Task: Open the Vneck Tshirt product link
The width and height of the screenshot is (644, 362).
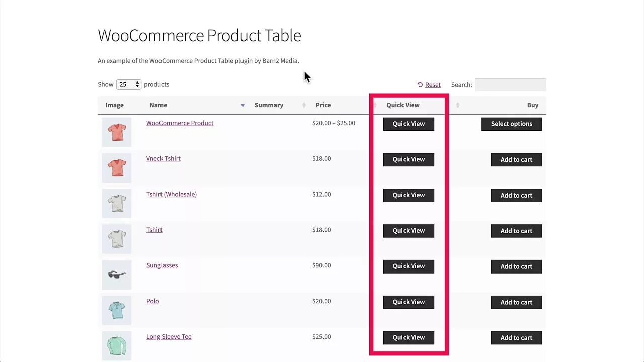Action: [163, 158]
